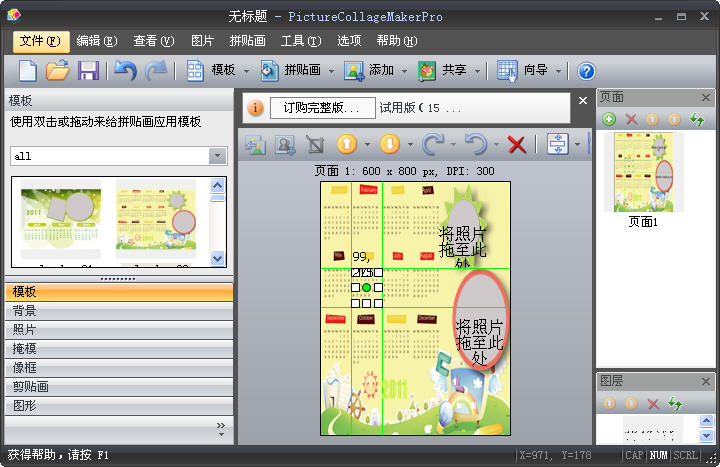Delete layer with red X in 图层 panel
Viewport: 720px width, 467px height.
coord(653,404)
